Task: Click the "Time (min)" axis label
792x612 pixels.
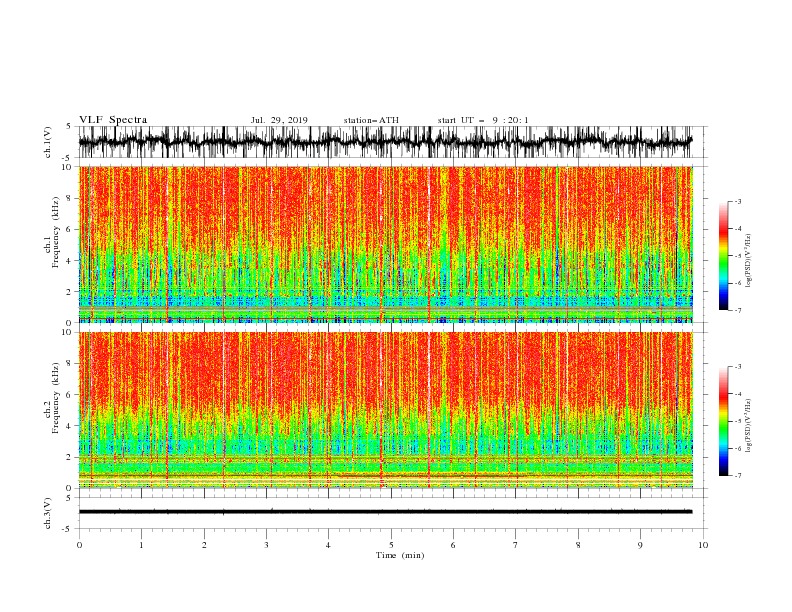Action: click(x=400, y=555)
